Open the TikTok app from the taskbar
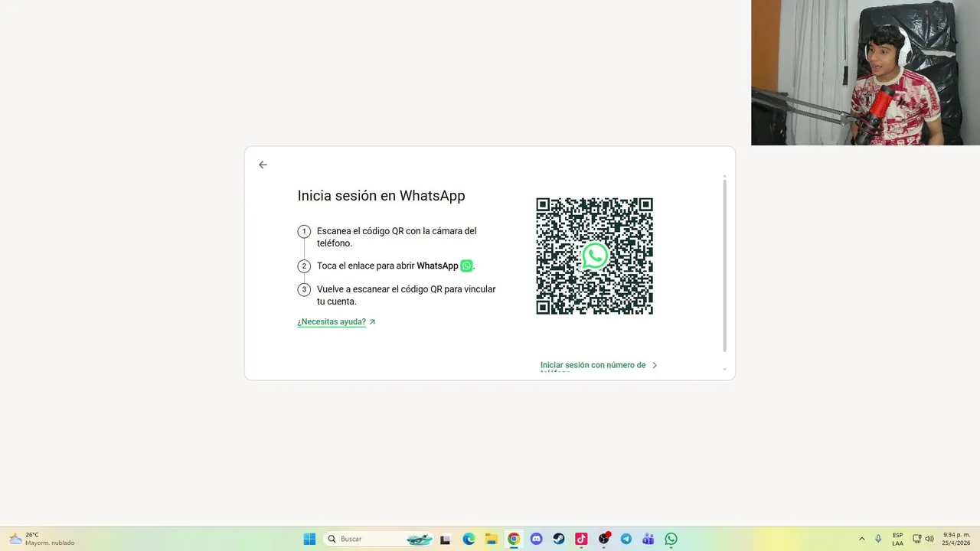This screenshot has width=980, height=551. click(581, 539)
